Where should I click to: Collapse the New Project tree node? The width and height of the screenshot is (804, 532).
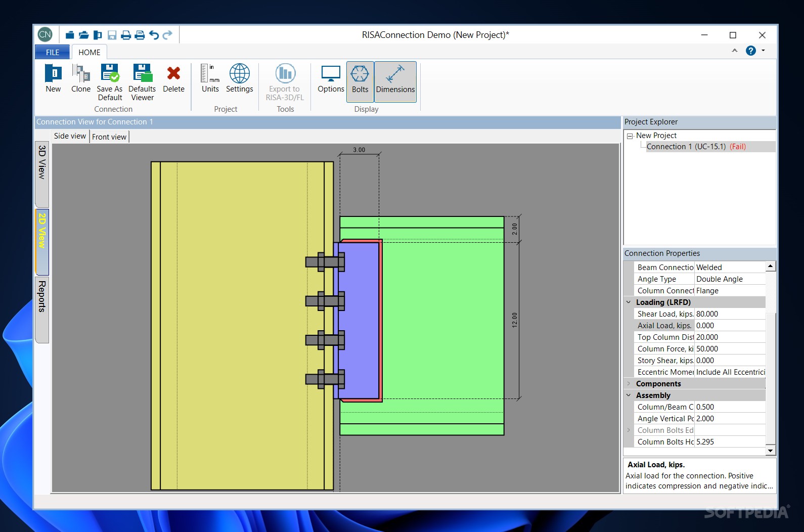630,136
